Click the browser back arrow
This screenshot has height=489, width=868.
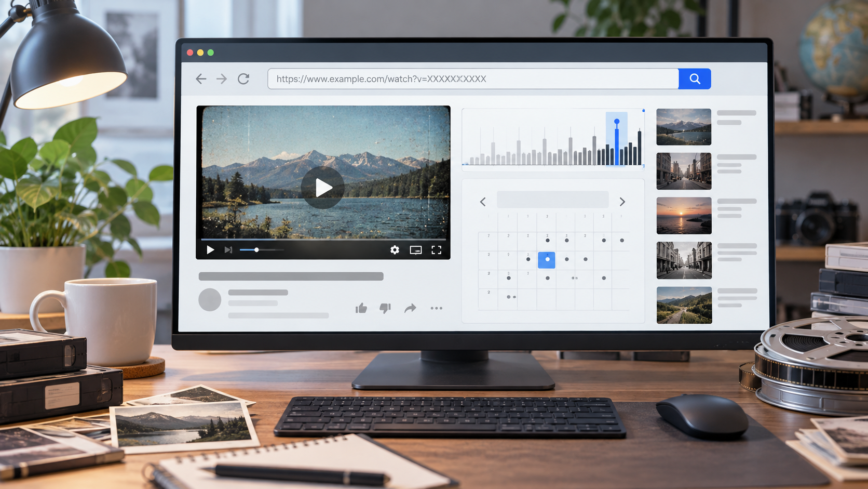(x=201, y=79)
